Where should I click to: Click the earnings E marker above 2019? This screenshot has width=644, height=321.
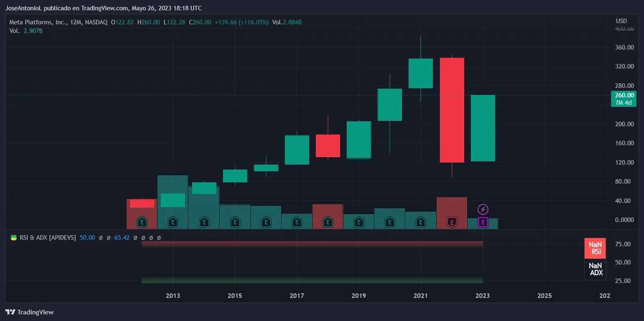(x=358, y=222)
